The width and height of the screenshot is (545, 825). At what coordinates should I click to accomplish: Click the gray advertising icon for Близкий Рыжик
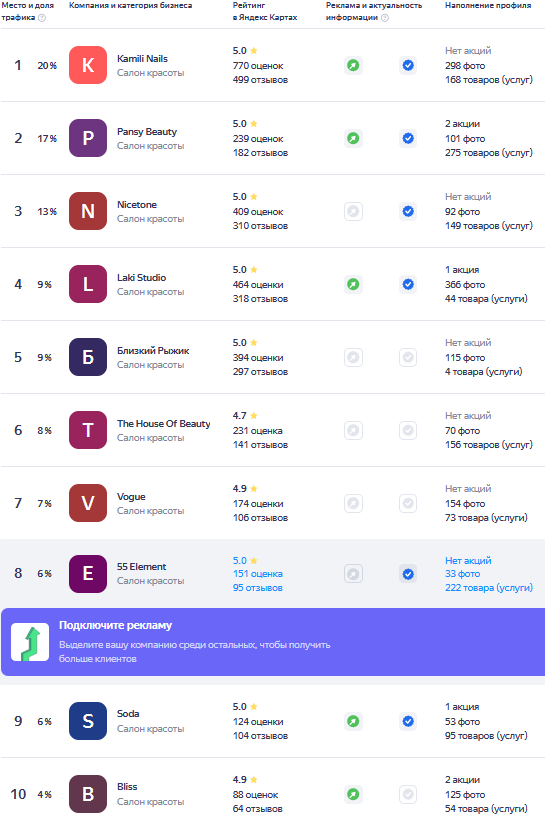click(x=354, y=358)
